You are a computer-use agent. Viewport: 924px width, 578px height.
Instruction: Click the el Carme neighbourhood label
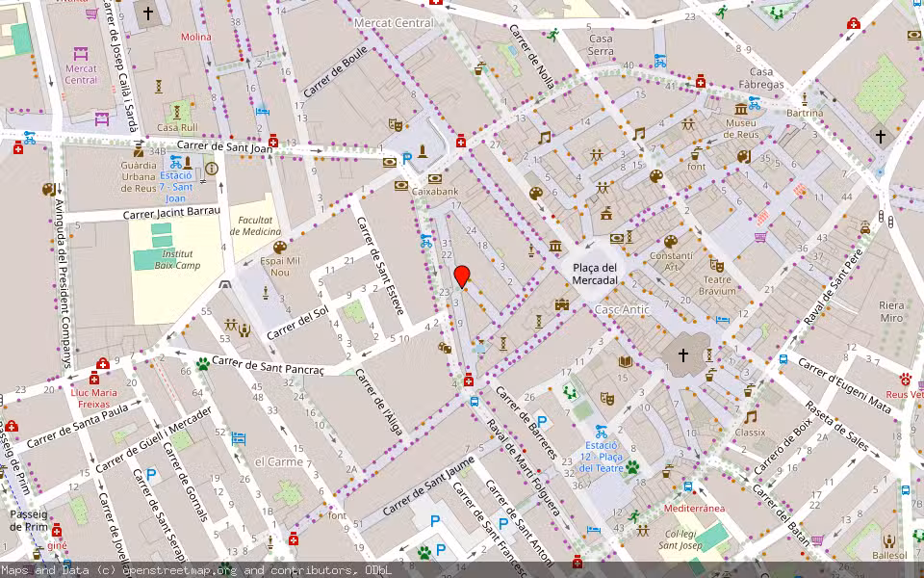click(279, 461)
